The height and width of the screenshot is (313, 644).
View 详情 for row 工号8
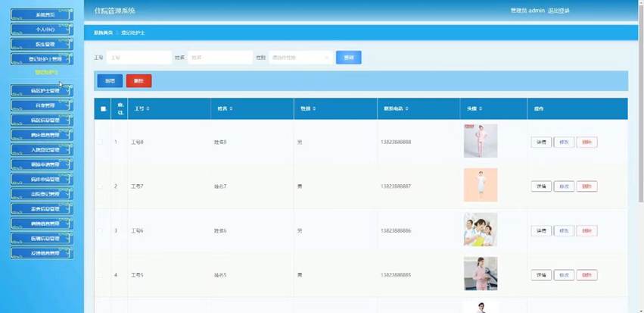click(x=541, y=142)
